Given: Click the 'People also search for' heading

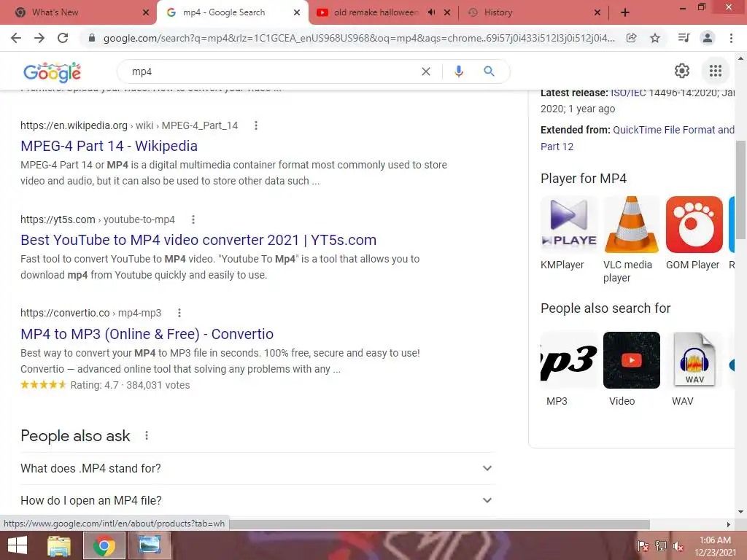Looking at the screenshot, I should pos(605,308).
